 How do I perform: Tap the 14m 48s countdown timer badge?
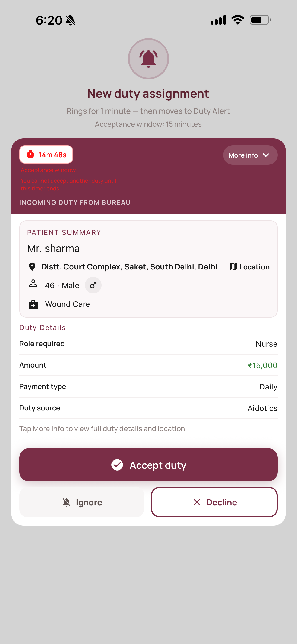coord(46,155)
